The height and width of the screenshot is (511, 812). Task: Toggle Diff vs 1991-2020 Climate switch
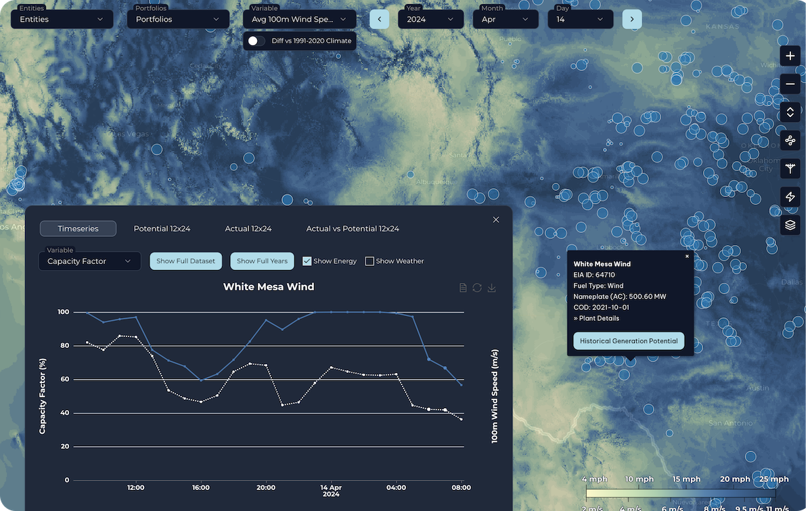pyautogui.click(x=256, y=41)
